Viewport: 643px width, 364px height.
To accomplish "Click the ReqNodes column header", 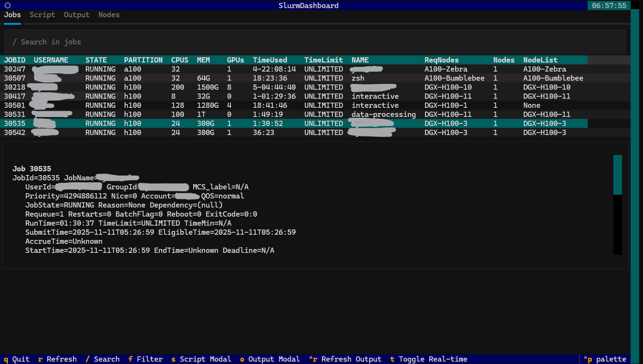I will click(442, 60).
